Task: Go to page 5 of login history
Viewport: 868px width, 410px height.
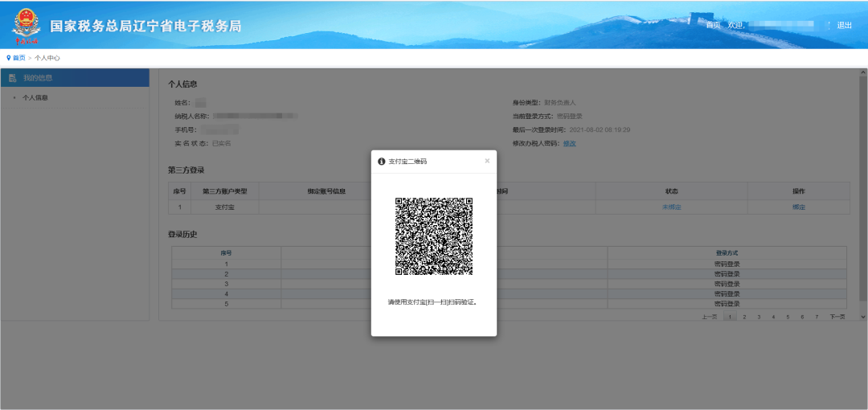Action: click(788, 317)
